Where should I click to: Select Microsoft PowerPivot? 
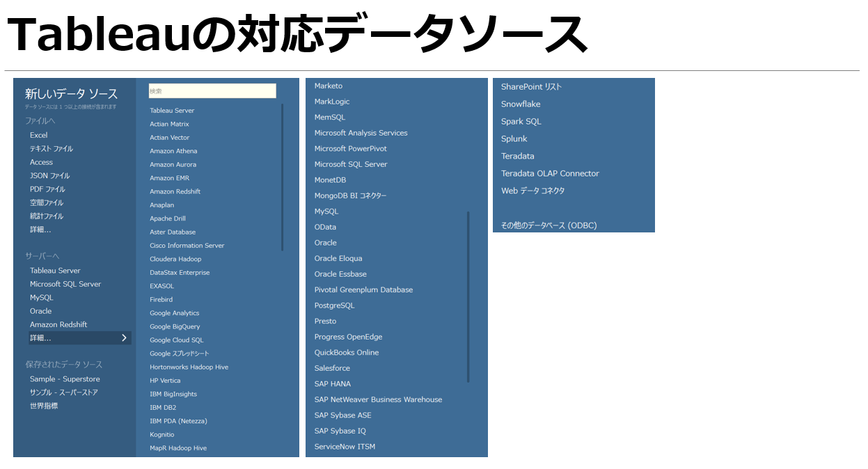pyautogui.click(x=351, y=148)
